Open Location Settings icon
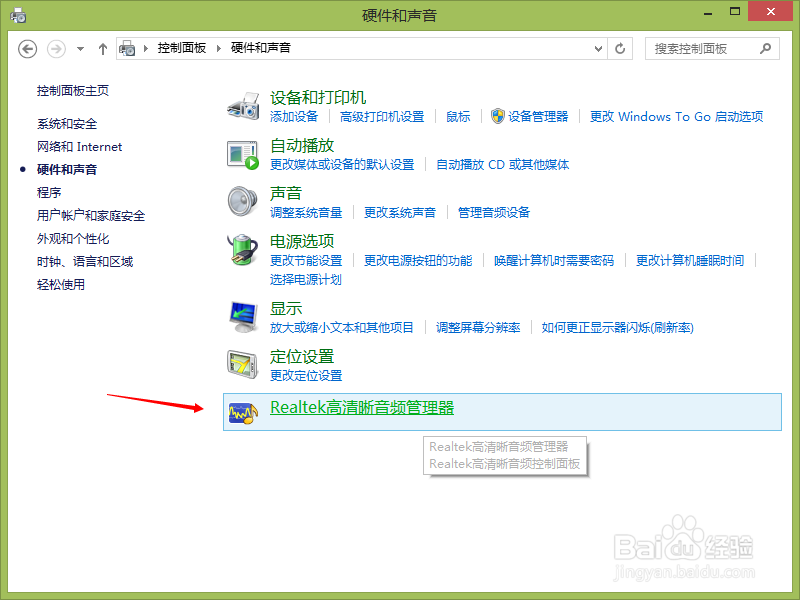The height and width of the screenshot is (600, 800). point(243,364)
